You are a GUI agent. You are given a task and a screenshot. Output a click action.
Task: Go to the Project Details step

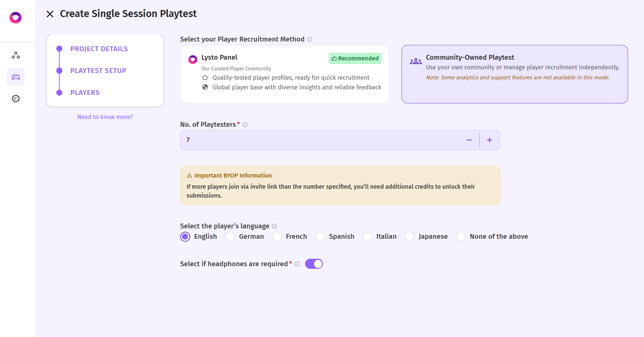point(99,49)
